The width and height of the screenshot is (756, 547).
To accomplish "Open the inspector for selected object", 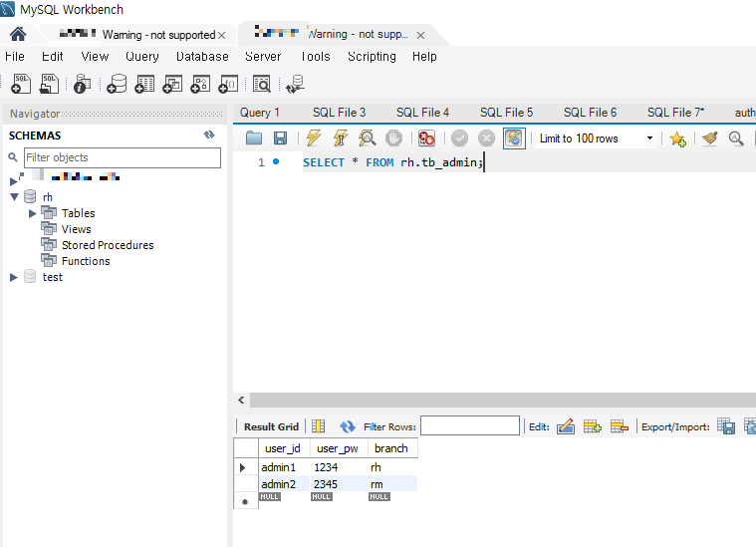I will click(x=83, y=84).
